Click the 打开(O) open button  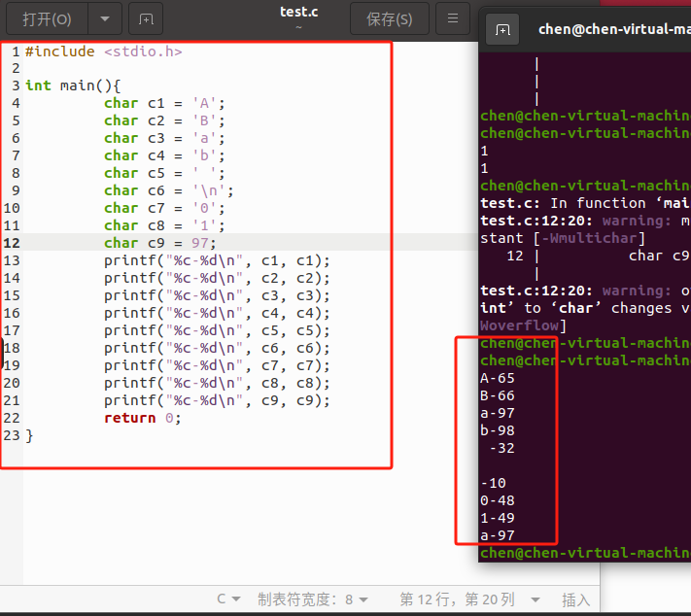(46, 18)
